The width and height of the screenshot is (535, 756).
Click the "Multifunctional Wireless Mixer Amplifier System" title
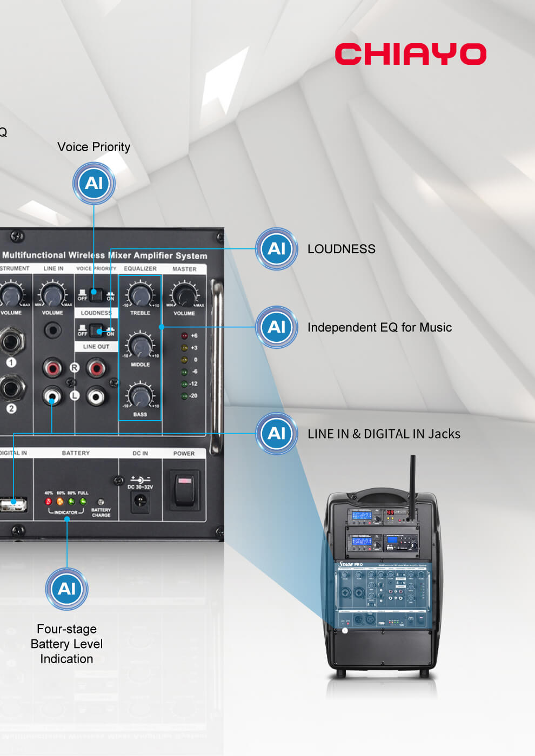(104, 255)
